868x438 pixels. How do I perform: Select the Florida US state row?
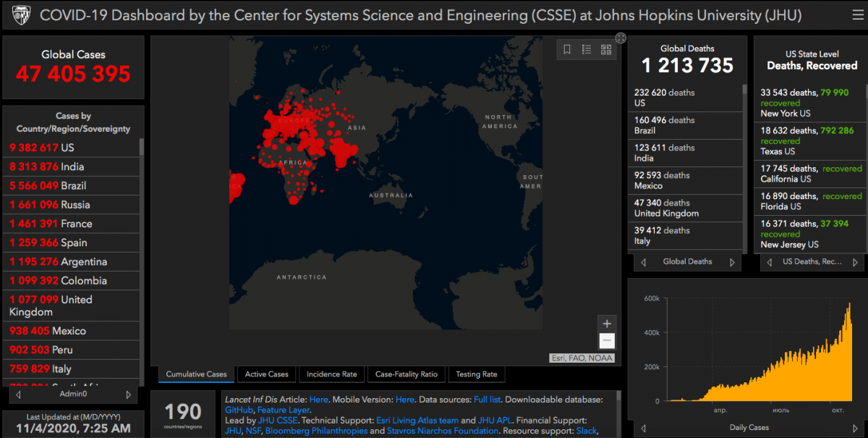[809, 201]
